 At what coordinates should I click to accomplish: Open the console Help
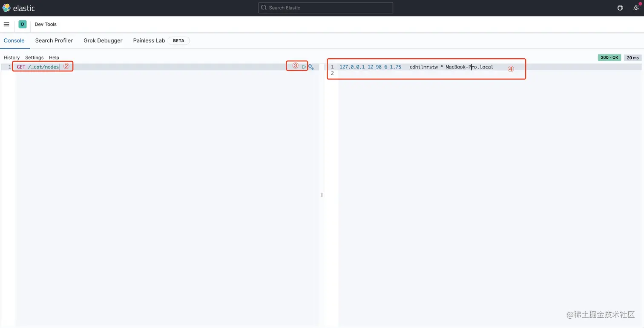54,57
